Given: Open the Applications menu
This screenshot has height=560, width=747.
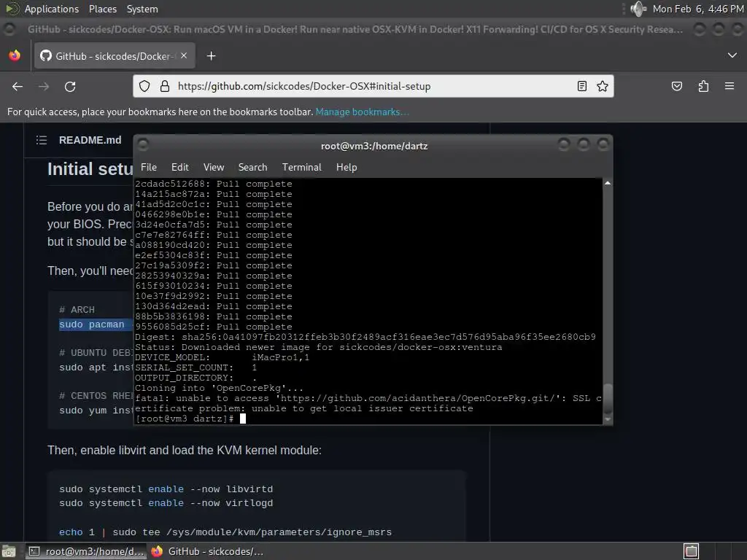Looking at the screenshot, I should click(x=52, y=9).
